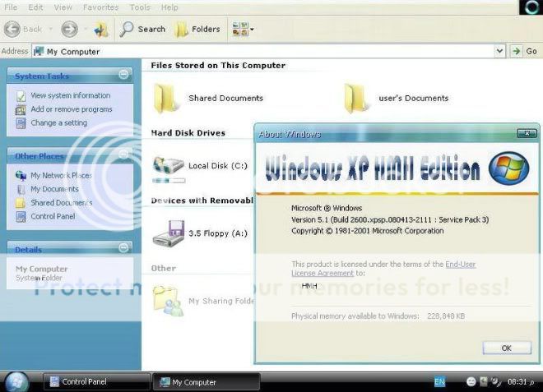Image resolution: width=543 pixels, height=392 pixels.
Task: Click the Shared Documents folder label
Action: click(225, 99)
